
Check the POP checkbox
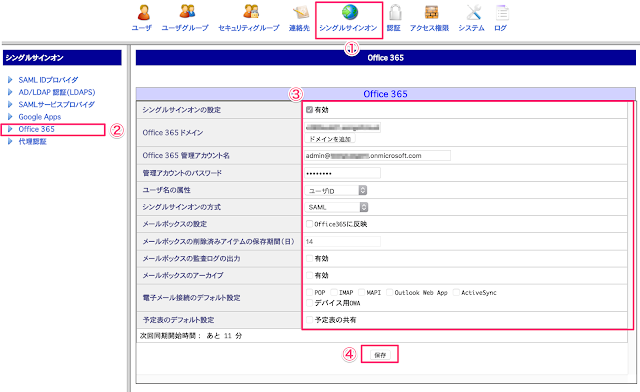(309, 292)
